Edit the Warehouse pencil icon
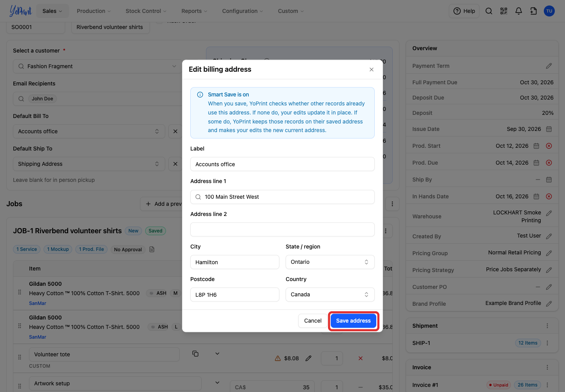 click(549, 213)
